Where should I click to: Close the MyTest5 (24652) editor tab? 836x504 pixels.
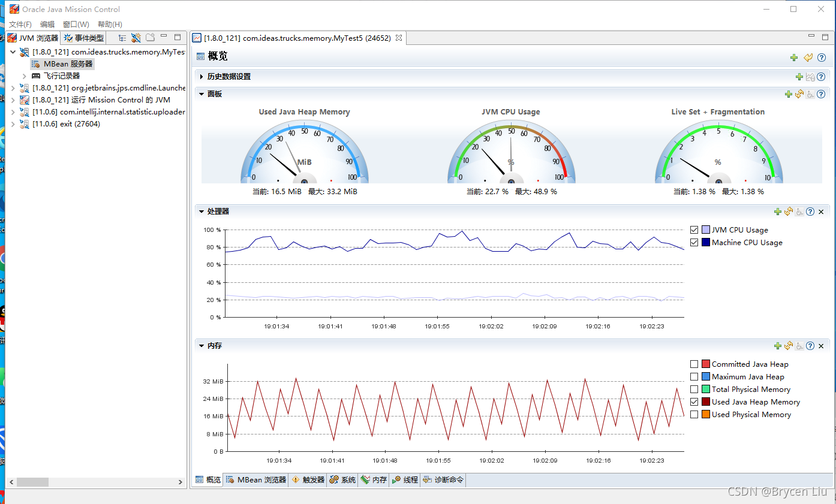(398, 38)
